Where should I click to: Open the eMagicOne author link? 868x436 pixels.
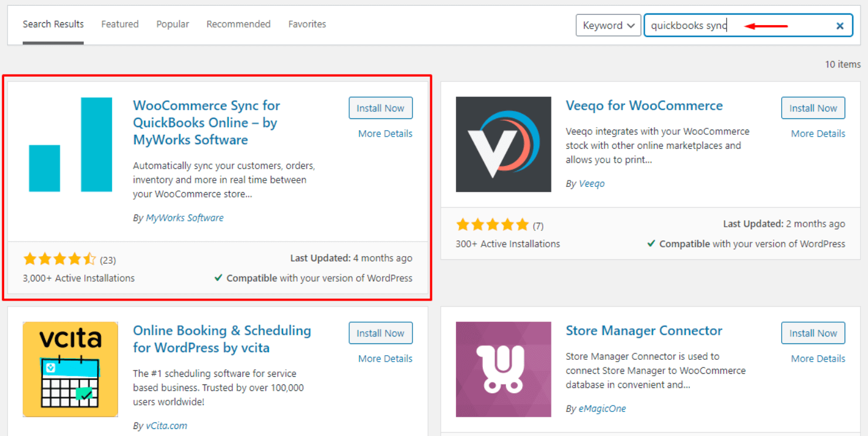click(x=602, y=409)
